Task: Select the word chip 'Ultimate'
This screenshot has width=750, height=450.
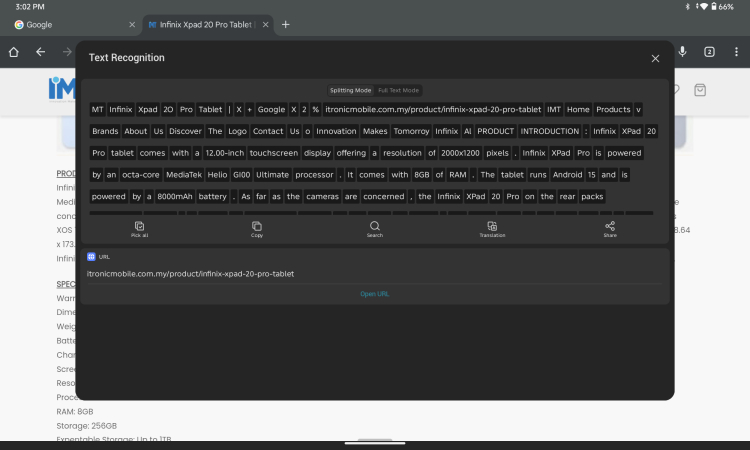Action: click(x=272, y=175)
